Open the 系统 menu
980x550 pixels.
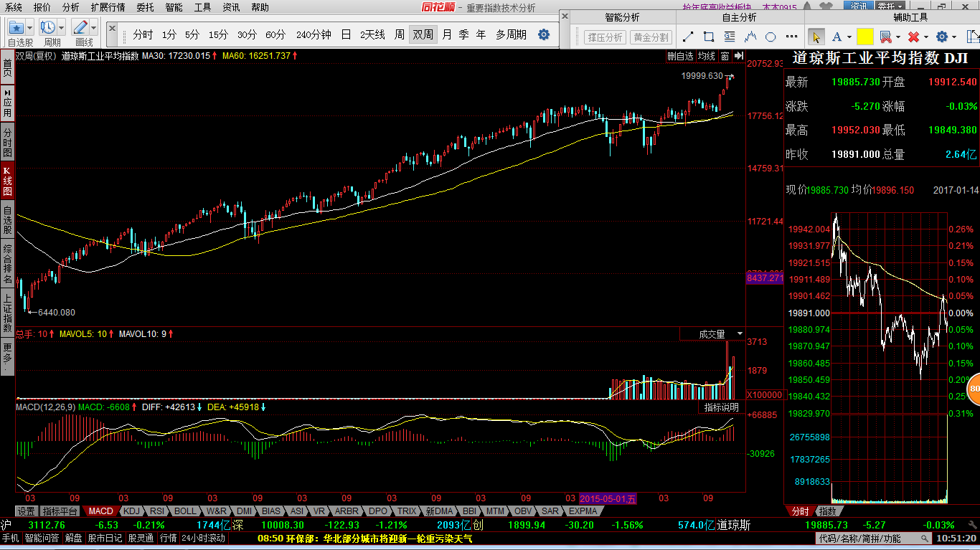tap(13, 7)
